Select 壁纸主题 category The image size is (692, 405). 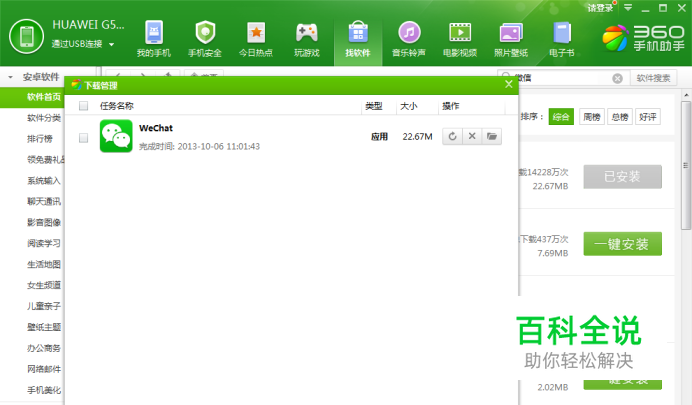pyautogui.click(x=43, y=327)
